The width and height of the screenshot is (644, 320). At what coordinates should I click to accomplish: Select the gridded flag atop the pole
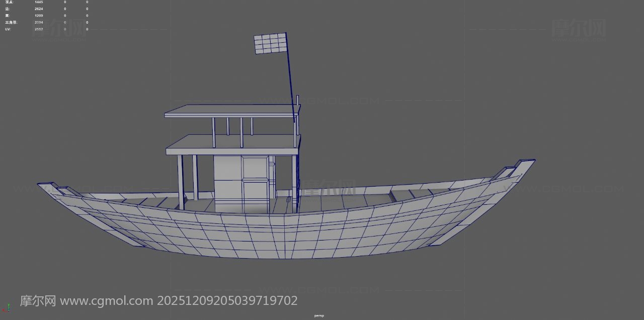coord(270,43)
